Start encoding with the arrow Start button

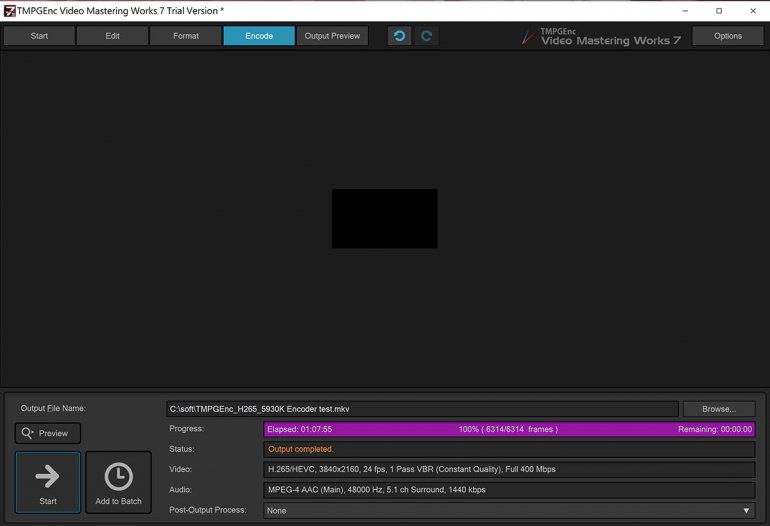[x=48, y=483]
